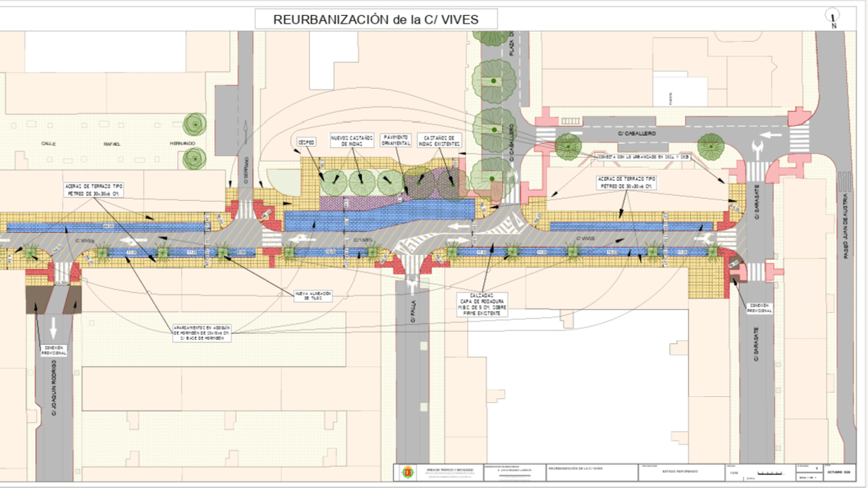Click white down arrow on C/ Joaquín Rodrigo
Screen dimensions: 868x488
tap(54, 329)
